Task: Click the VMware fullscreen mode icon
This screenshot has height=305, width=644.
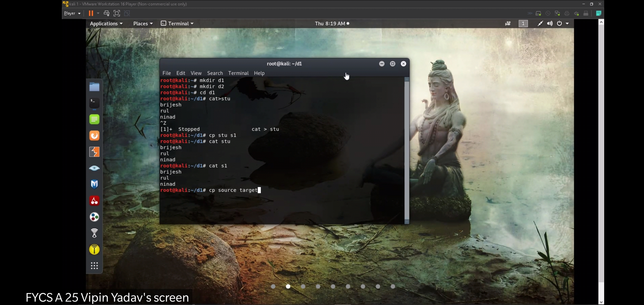Action: pos(117,13)
